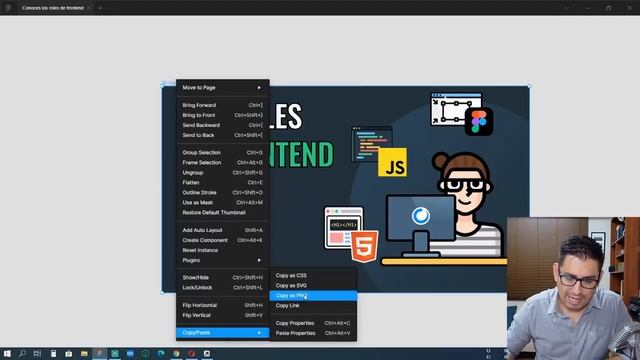Open the Microsoft Store taskbar icon
Viewport: 640px width, 360px height.
pos(69,353)
